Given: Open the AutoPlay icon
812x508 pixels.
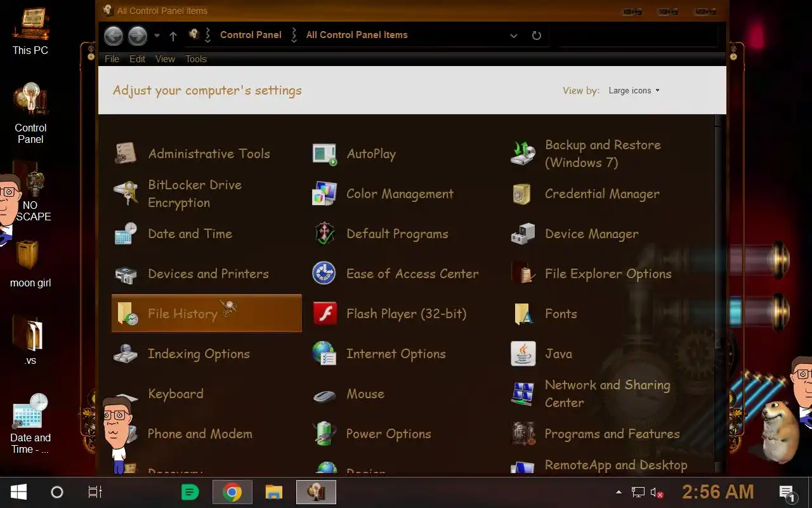Looking at the screenshot, I should pyautogui.click(x=325, y=154).
